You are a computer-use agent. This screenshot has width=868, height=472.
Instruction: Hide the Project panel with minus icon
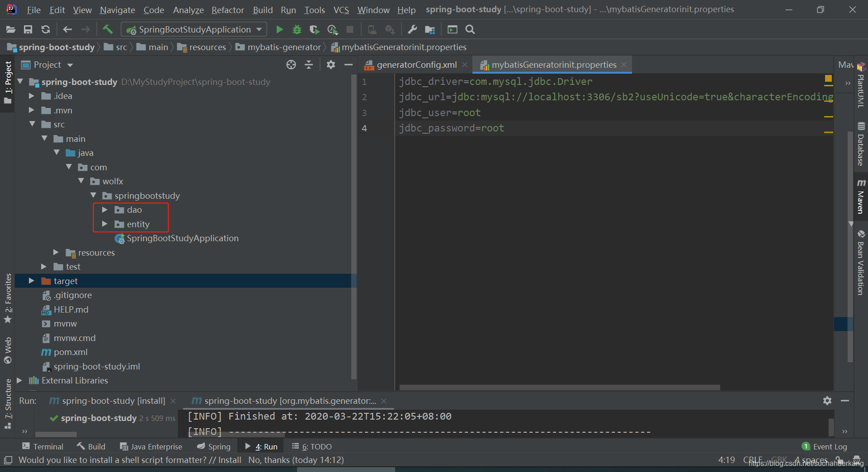coord(349,65)
